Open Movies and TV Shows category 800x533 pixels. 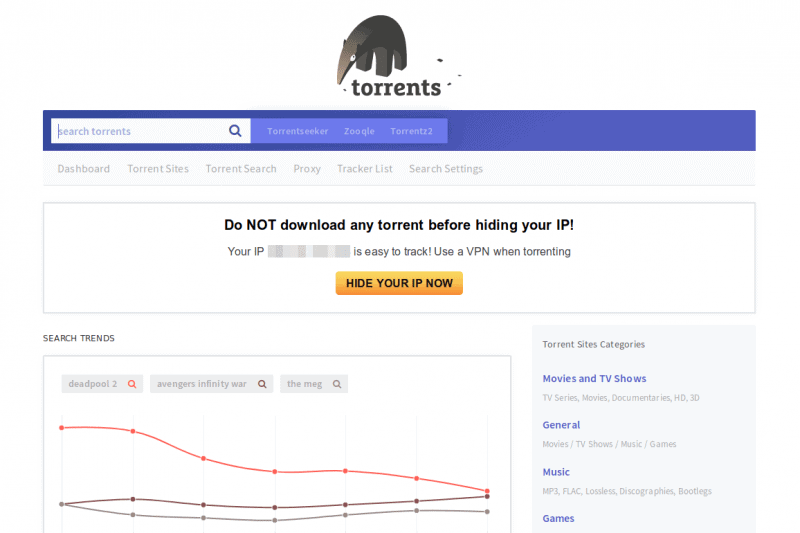pos(594,379)
